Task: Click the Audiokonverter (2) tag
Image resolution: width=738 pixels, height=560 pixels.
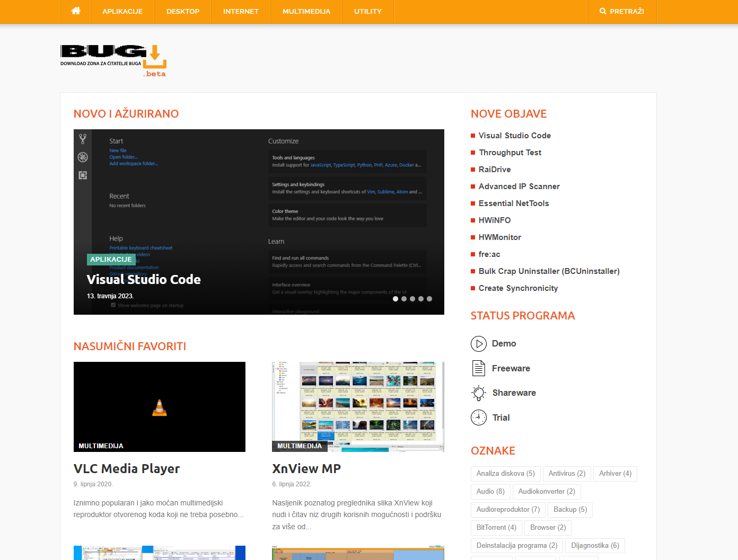Action: click(547, 492)
